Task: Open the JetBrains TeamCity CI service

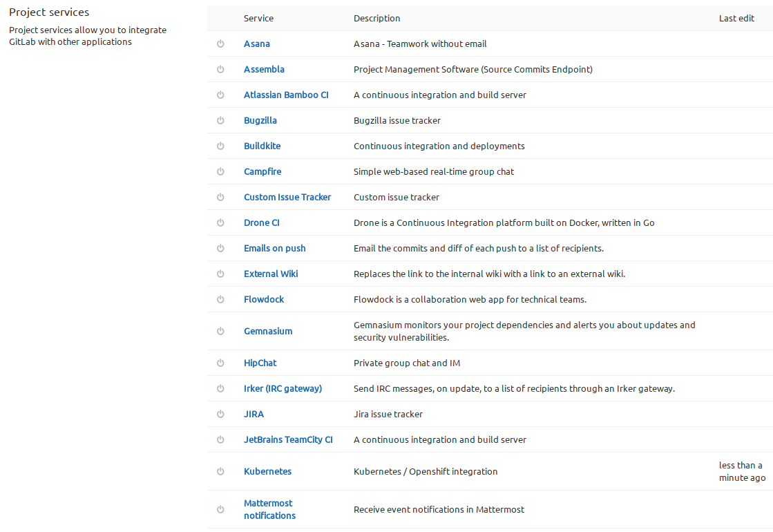Action: [288, 439]
